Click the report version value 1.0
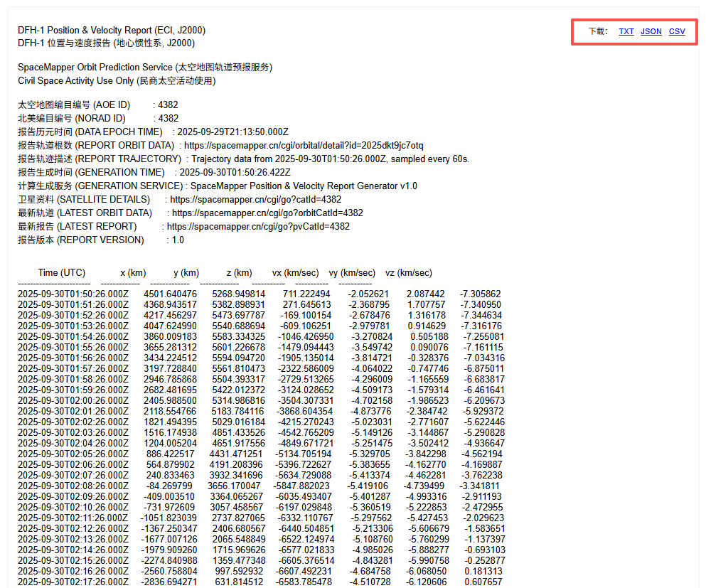The height and width of the screenshot is (588, 706). pos(178,240)
